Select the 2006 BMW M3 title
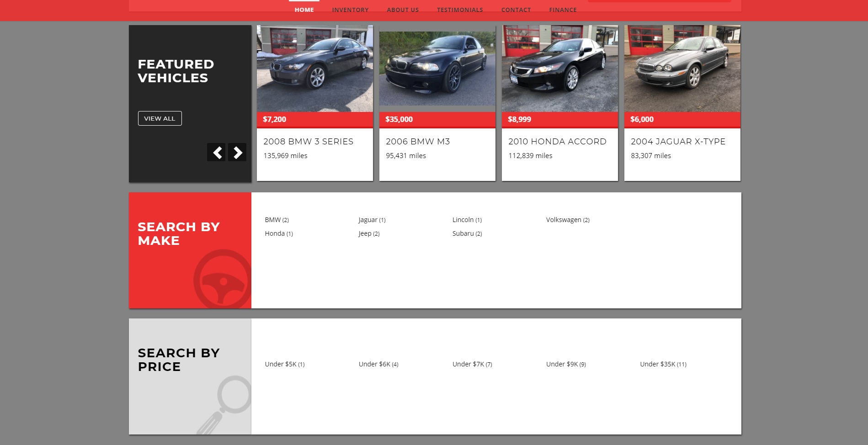868x445 pixels. 418,142
